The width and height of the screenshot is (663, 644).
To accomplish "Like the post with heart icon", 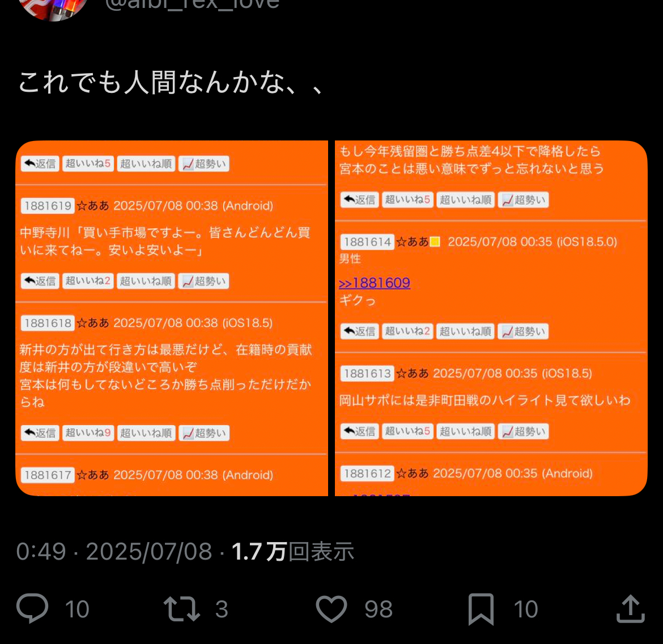I will pos(331,608).
